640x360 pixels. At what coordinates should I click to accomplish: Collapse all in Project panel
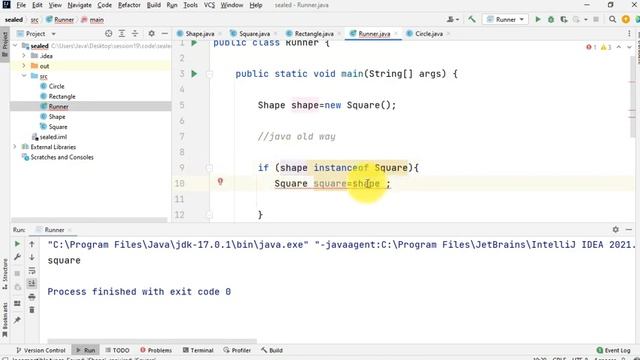pyautogui.click(x=135, y=33)
